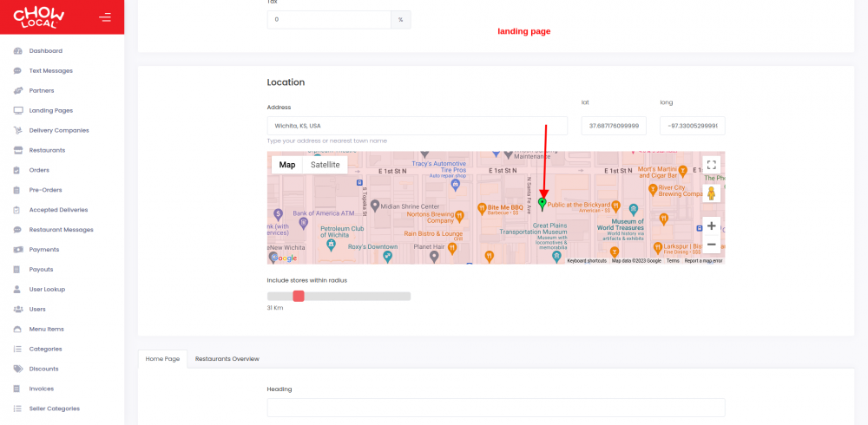Open the map Terms link
Image resolution: width=868 pixels, height=425 pixels.
click(673, 261)
